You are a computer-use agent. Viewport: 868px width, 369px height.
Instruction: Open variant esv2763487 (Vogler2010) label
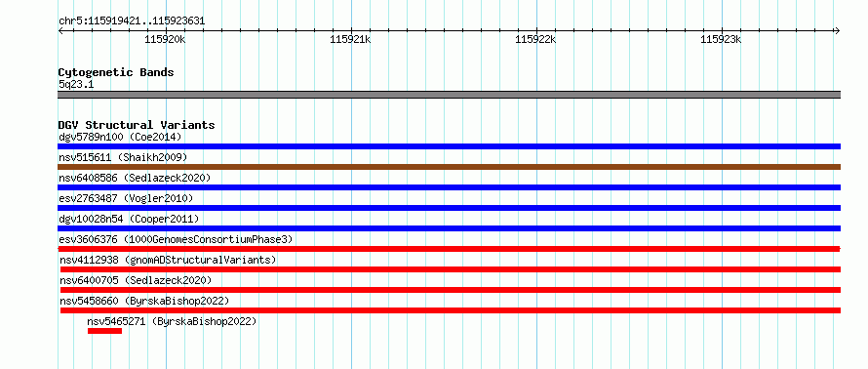[x=126, y=198]
